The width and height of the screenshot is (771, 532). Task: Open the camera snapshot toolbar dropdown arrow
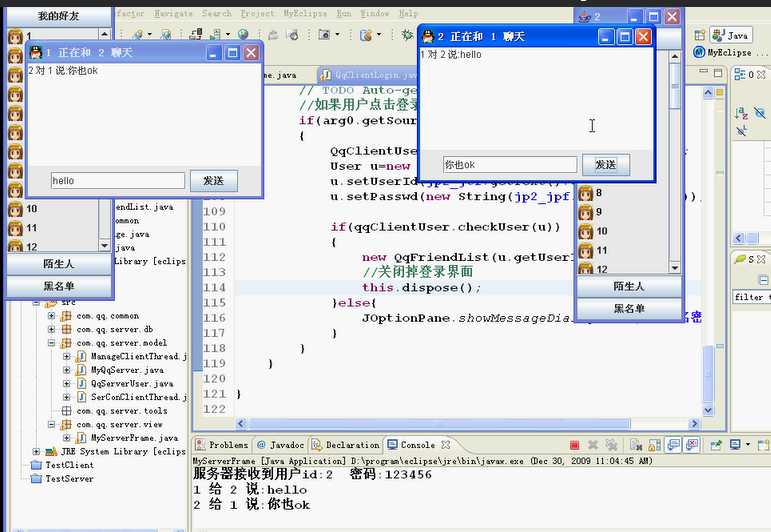point(337,34)
